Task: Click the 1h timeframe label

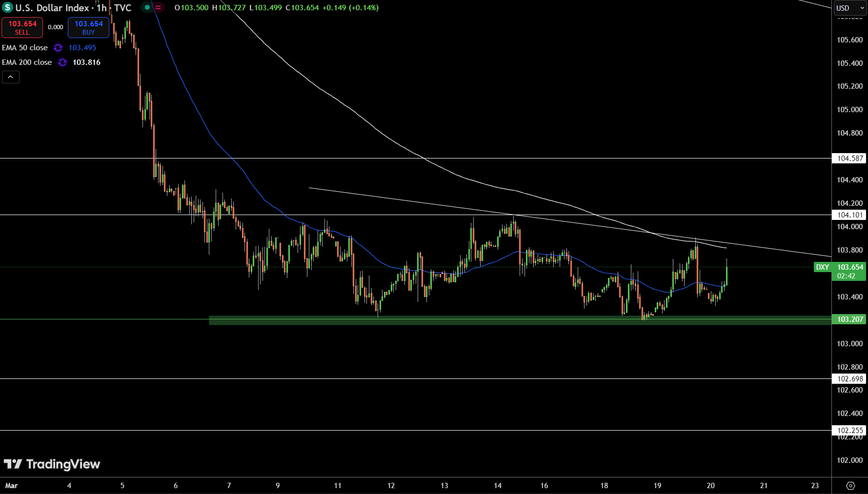Action: 101,8
